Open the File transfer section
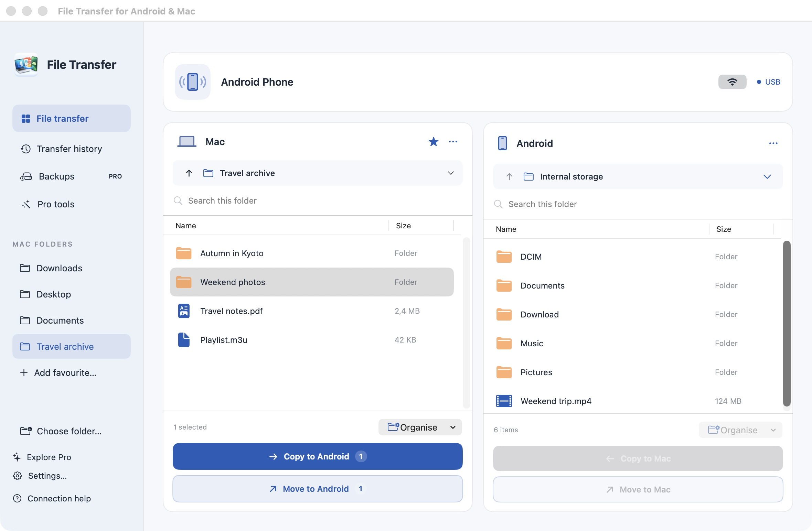 pyautogui.click(x=72, y=118)
